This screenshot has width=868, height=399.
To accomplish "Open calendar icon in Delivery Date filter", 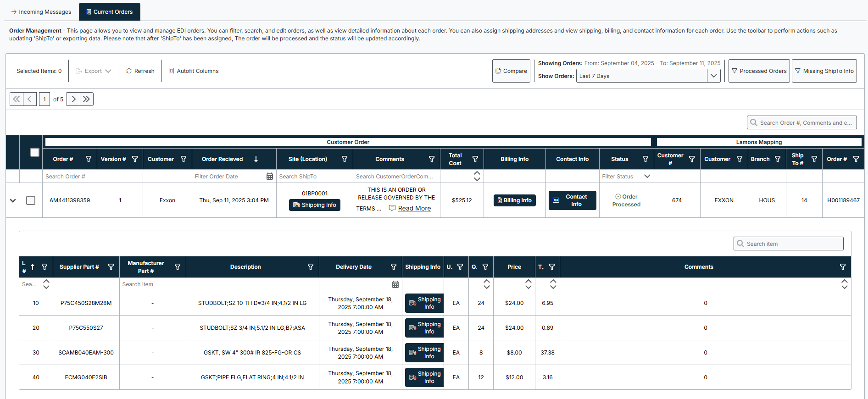I will tap(395, 284).
